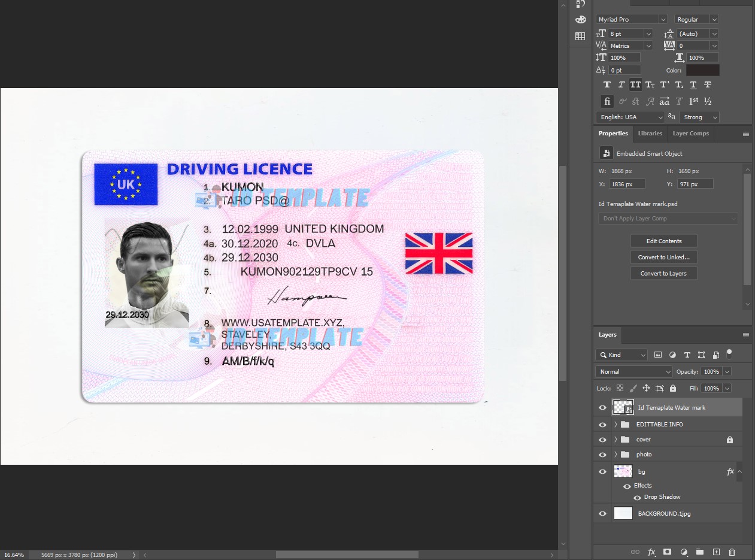755x560 pixels.
Task: Open the collapsed Swatches panel grid icon
Action: point(580,37)
